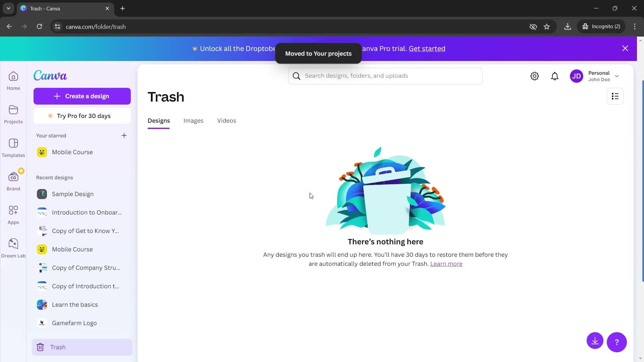Follow the Get started link
This screenshot has height=362, width=644.
click(x=427, y=49)
